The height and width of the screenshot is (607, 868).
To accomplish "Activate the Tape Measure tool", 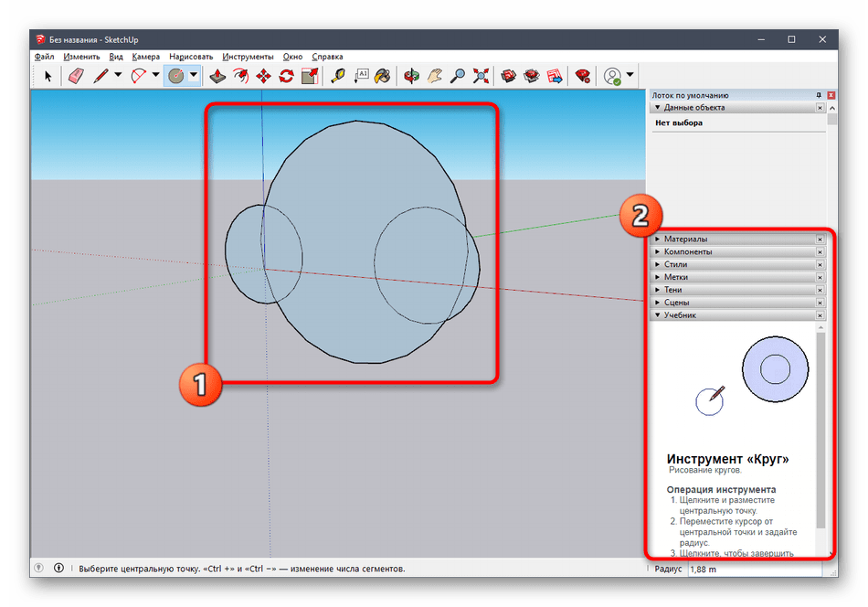I will 338,76.
